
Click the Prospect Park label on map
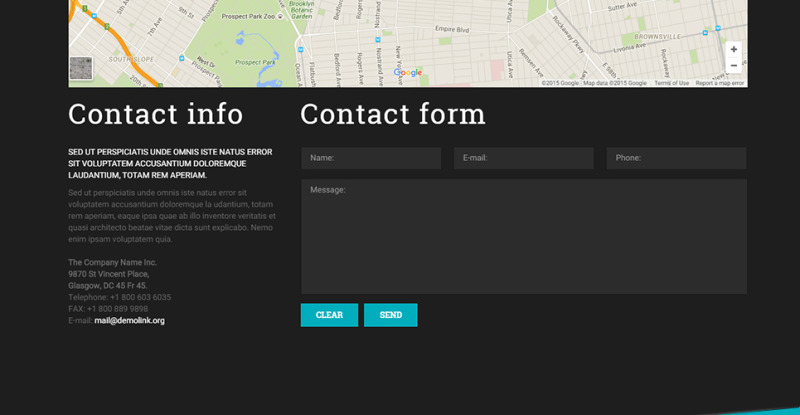pyautogui.click(x=255, y=62)
